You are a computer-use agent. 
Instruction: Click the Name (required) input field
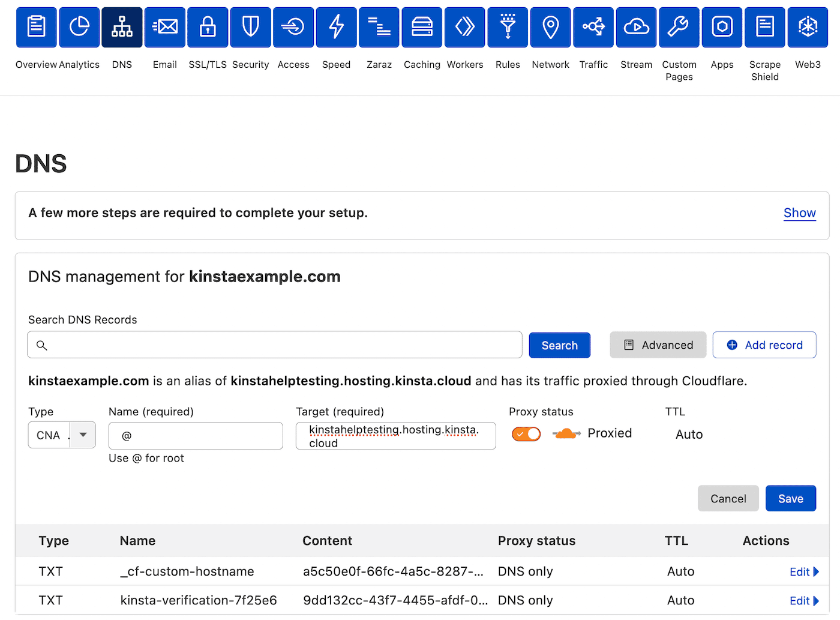[x=196, y=436]
